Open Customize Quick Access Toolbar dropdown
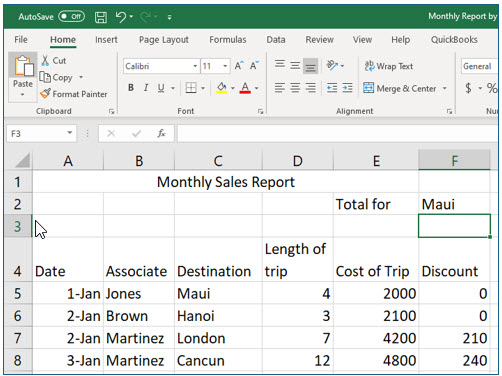 (x=169, y=17)
